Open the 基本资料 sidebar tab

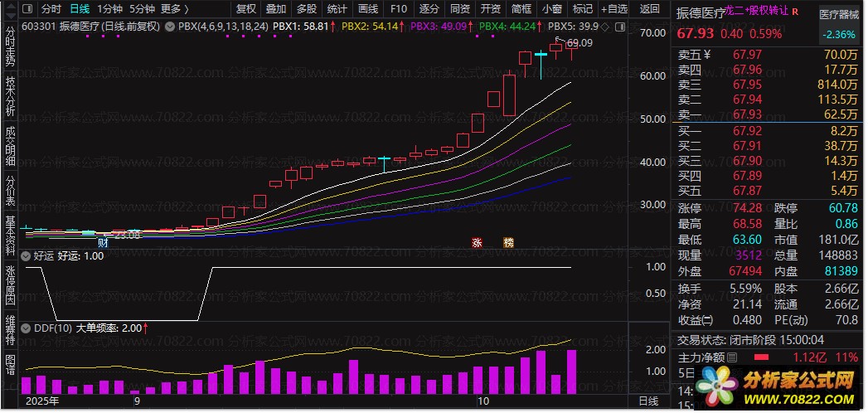pos(10,235)
